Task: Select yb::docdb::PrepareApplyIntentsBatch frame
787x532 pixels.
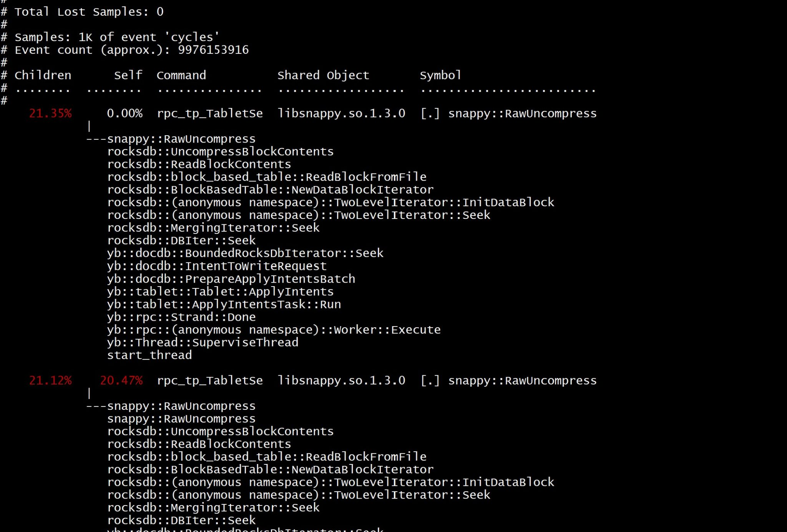Action: [x=231, y=278]
